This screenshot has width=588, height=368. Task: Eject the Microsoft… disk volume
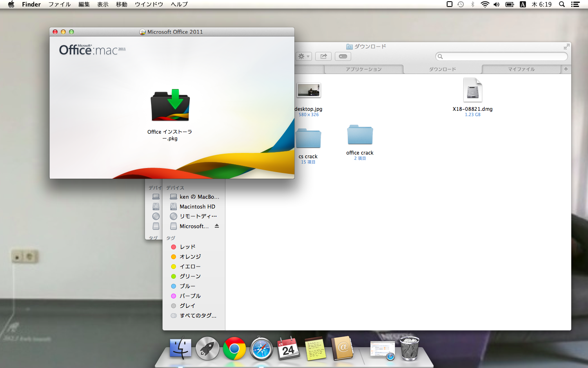(217, 226)
